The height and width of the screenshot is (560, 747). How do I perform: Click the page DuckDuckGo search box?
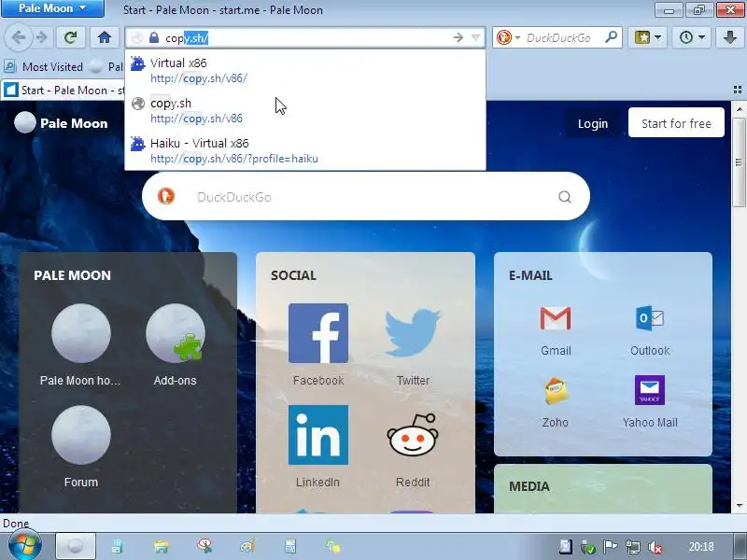[x=366, y=196]
